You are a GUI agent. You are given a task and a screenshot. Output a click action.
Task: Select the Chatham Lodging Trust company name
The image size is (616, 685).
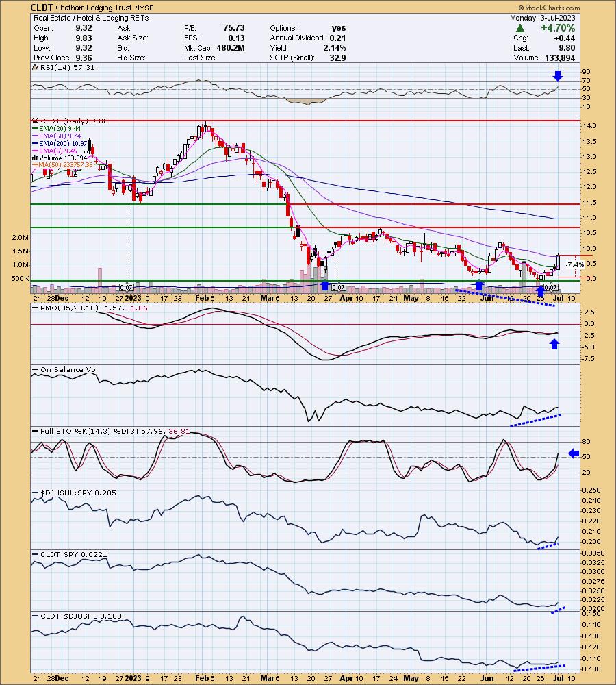point(94,8)
